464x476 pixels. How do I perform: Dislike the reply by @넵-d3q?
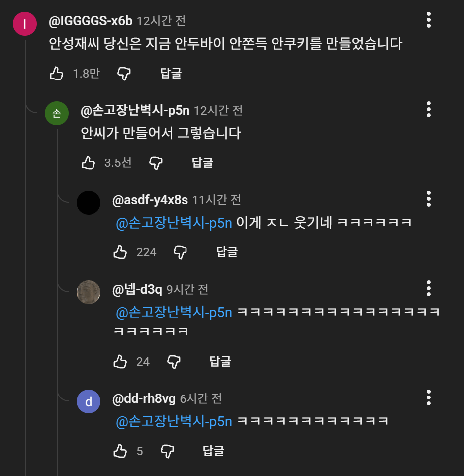[173, 362]
